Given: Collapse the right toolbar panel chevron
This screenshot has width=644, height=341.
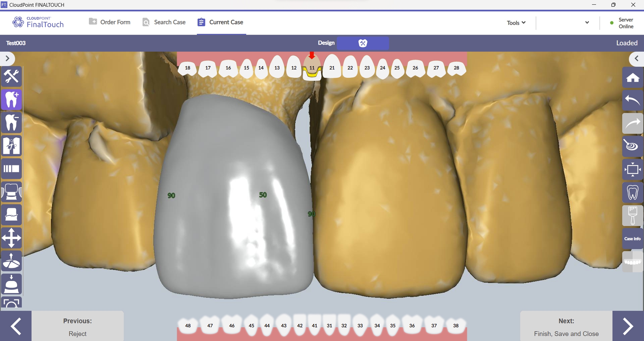Looking at the screenshot, I should point(636,59).
